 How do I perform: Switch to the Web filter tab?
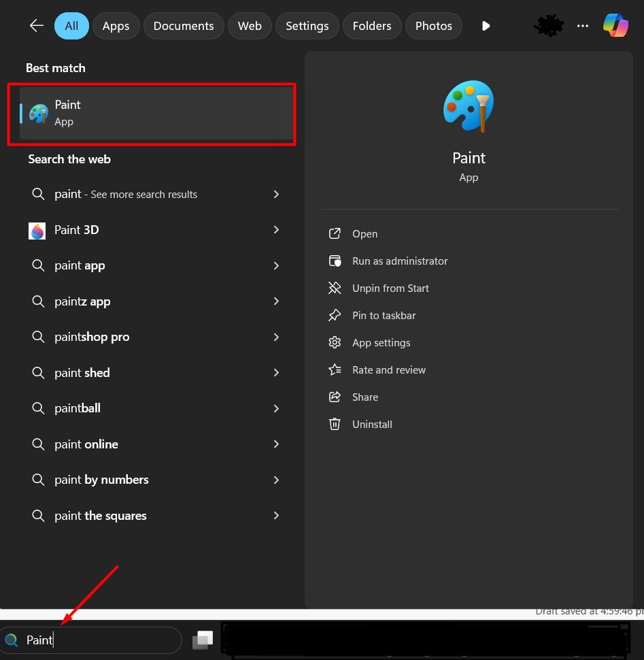pyautogui.click(x=250, y=26)
